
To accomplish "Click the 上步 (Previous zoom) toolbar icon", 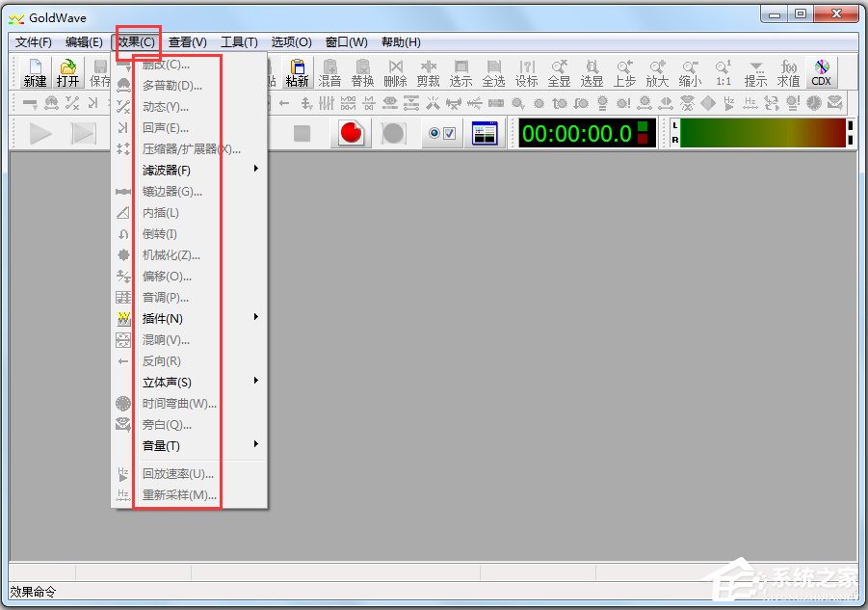I will (x=624, y=72).
